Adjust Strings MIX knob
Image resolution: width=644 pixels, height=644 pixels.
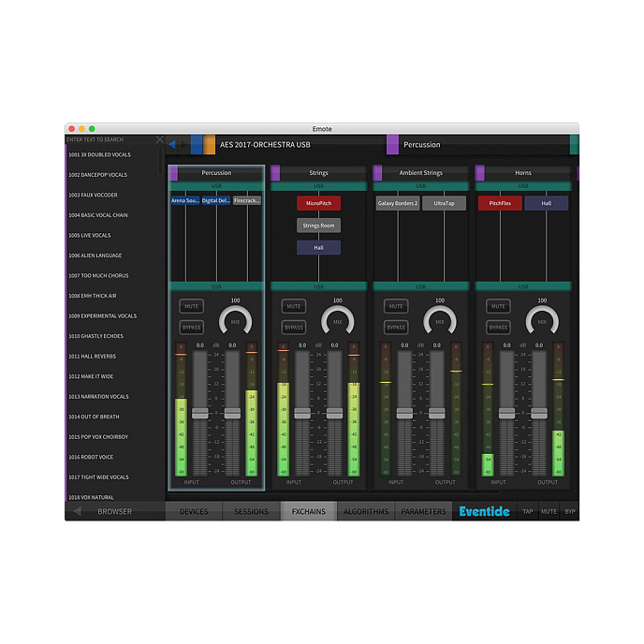pyautogui.click(x=338, y=322)
